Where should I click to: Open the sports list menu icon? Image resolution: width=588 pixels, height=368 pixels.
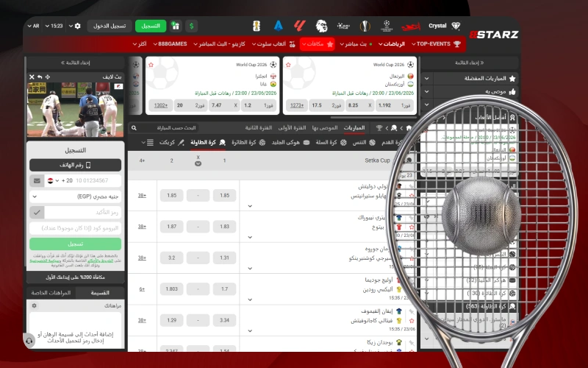click(x=150, y=142)
